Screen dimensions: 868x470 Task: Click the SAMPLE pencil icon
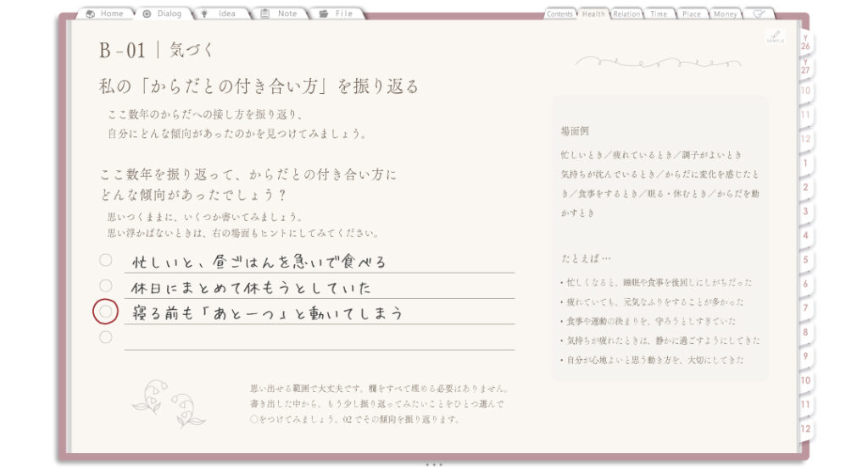[x=775, y=36]
